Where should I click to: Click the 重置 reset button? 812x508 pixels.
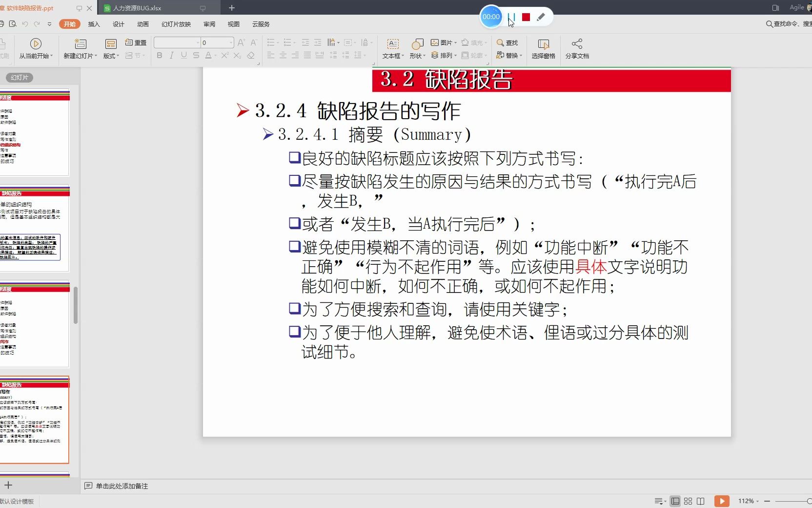136,42
